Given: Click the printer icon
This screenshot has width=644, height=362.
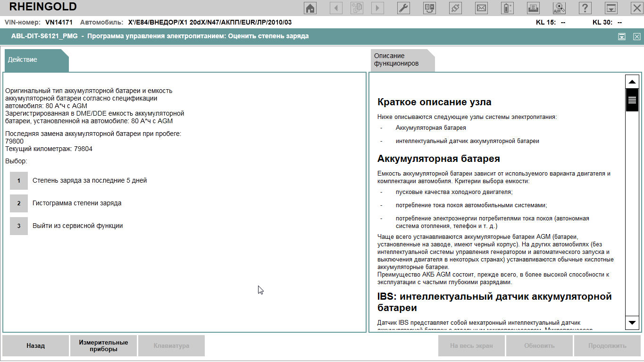Looking at the screenshot, I should (x=533, y=8).
